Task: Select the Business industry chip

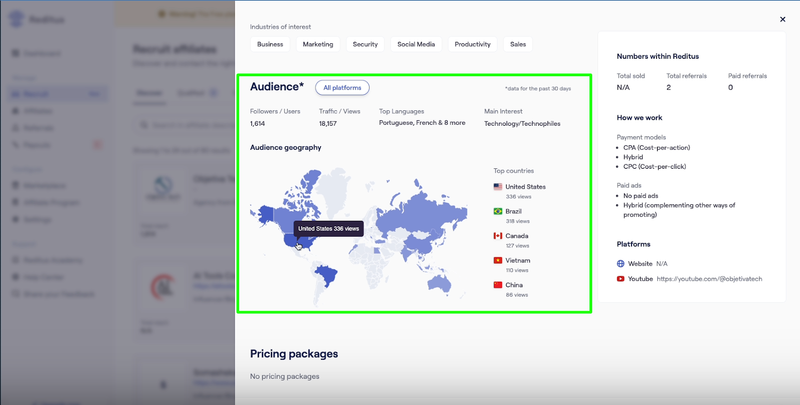Action: pyautogui.click(x=270, y=44)
